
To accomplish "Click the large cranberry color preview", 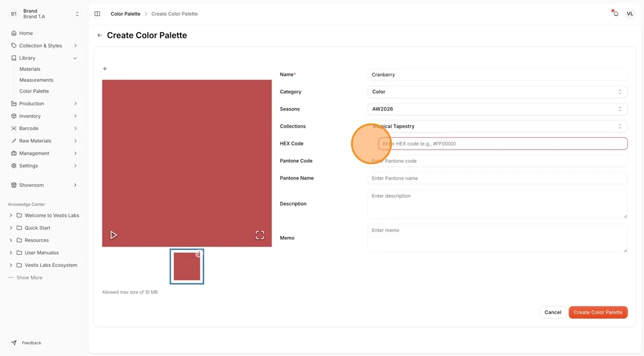I will click(x=187, y=163).
